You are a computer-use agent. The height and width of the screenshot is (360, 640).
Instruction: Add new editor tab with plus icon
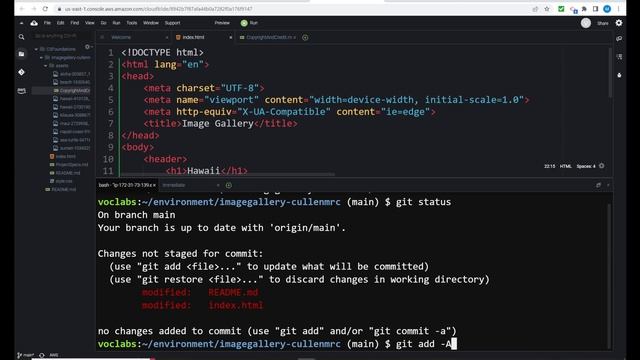coord(305,38)
